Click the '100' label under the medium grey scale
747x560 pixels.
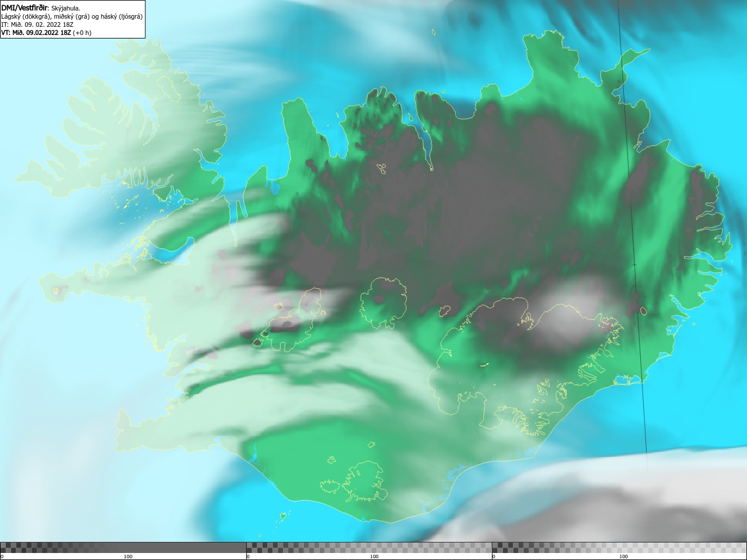click(374, 556)
